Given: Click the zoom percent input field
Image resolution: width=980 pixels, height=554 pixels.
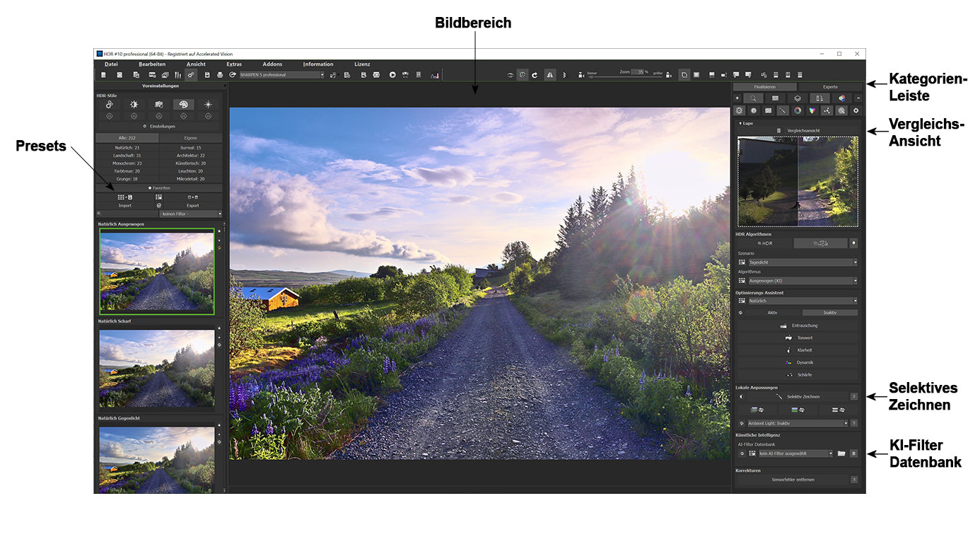Looking at the screenshot, I should click(638, 72).
